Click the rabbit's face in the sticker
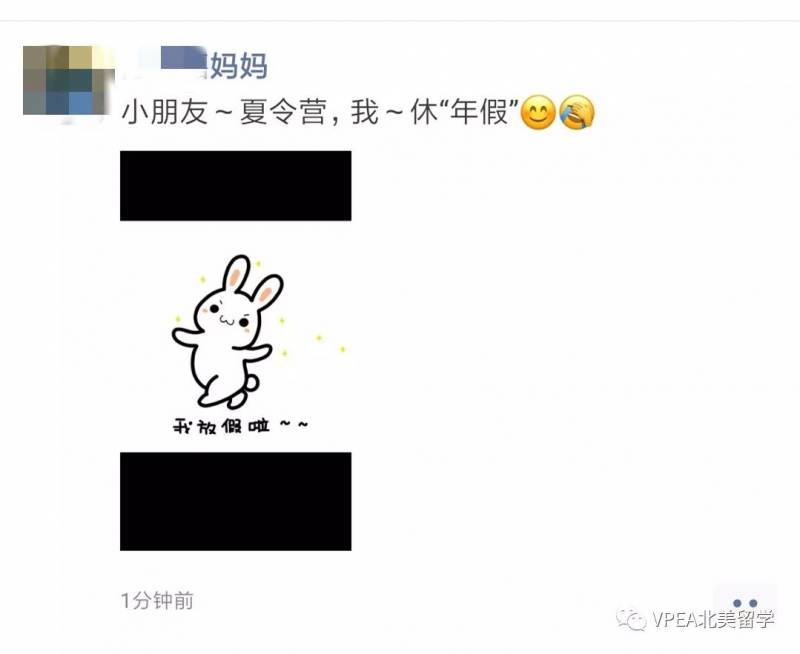 [227, 314]
